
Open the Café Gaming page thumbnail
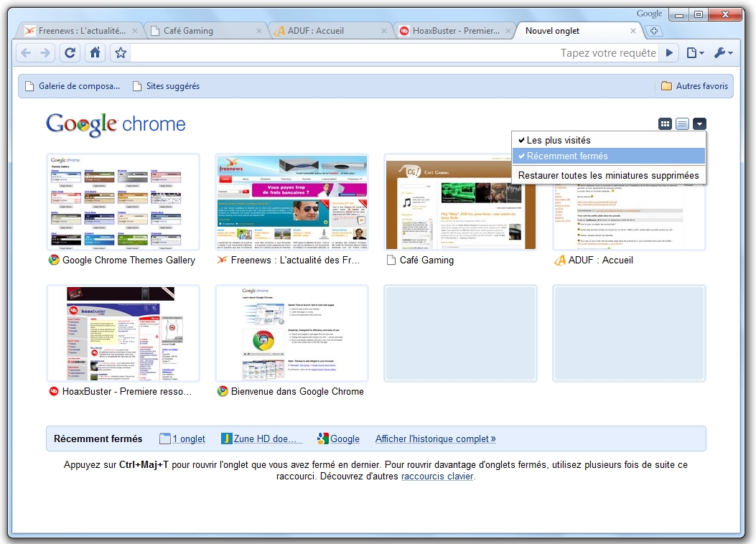tap(460, 202)
